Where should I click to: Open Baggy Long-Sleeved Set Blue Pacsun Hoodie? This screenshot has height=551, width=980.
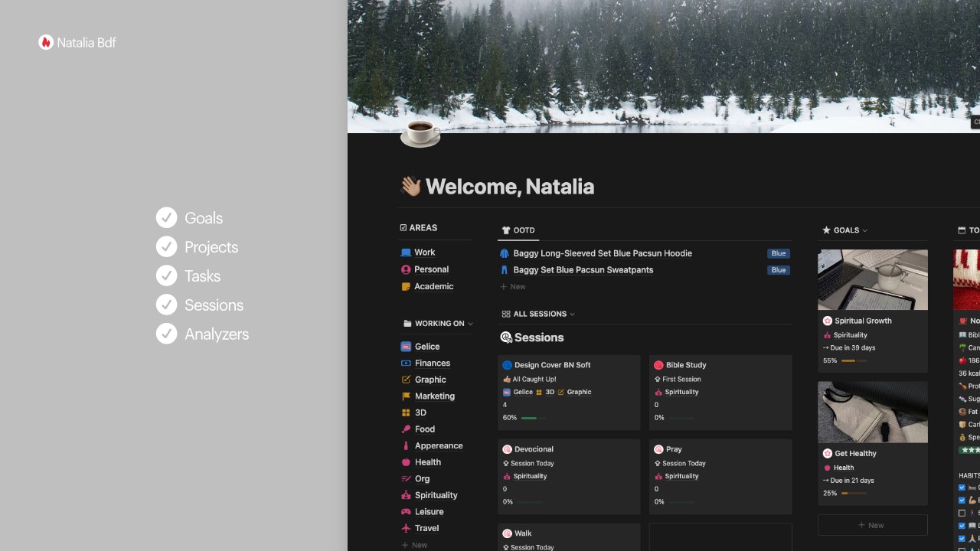[602, 253]
